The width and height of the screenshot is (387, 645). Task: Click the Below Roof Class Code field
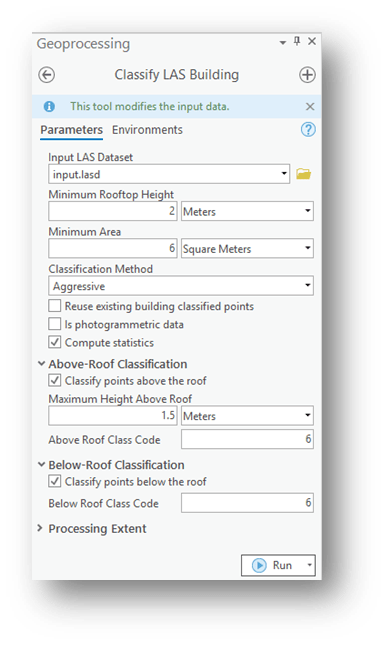pyautogui.click(x=247, y=503)
